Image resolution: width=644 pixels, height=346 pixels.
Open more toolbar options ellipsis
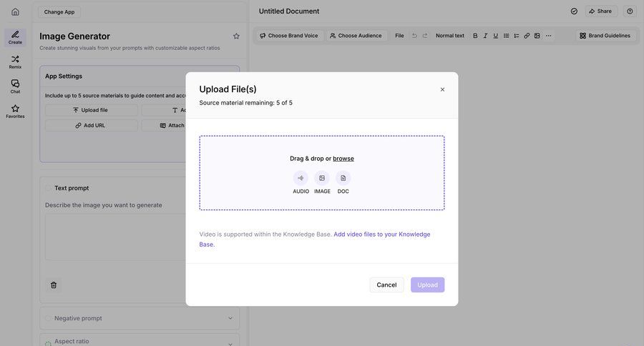tap(548, 36)
